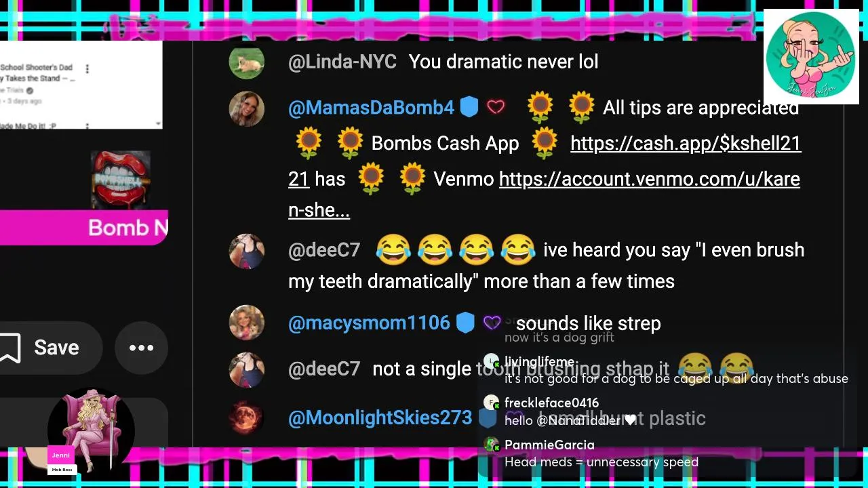This screenshot has width=868, height=488.
Task: Click the @macysmom1106 username
Action: [x=369, y=323]
